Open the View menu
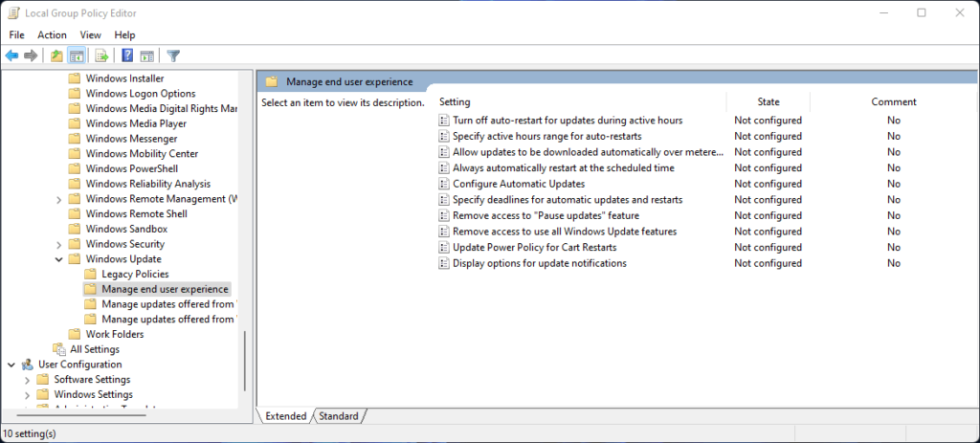 [x=91, y=35]
